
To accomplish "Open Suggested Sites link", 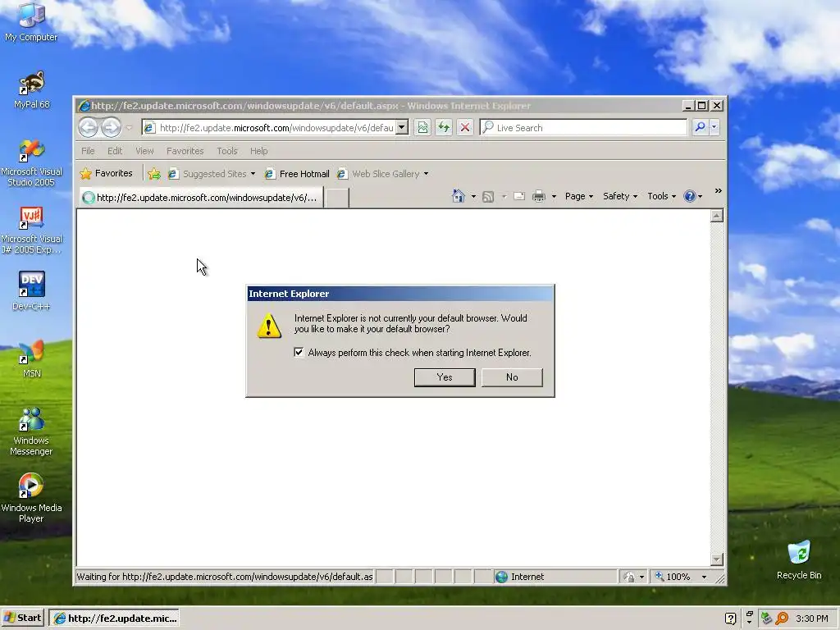I will click(x=211, y=174).
